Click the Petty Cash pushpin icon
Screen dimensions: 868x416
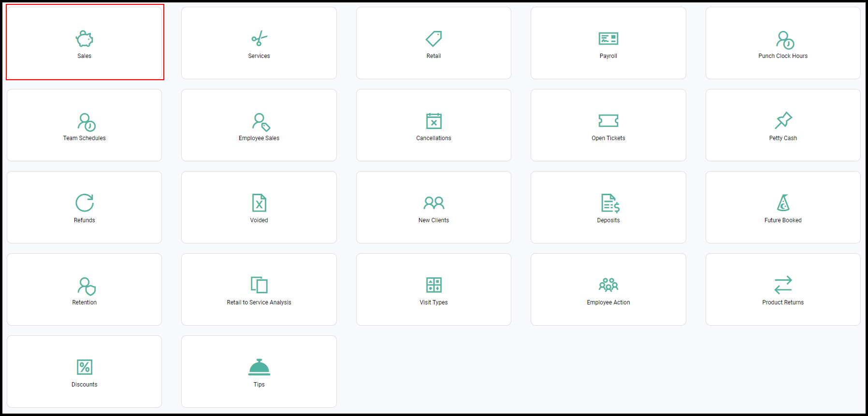coord(783,121)
